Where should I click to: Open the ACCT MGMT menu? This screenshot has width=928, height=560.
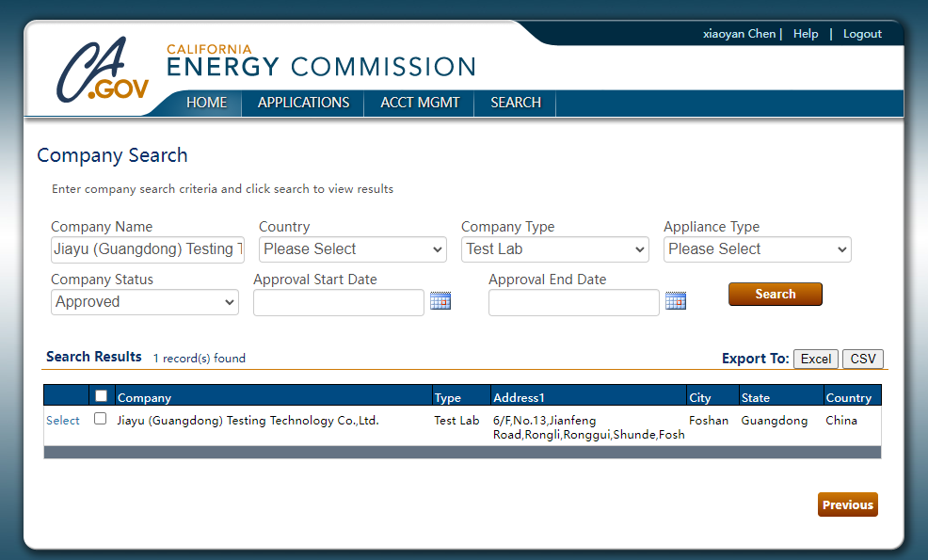(x=420, y=103)
